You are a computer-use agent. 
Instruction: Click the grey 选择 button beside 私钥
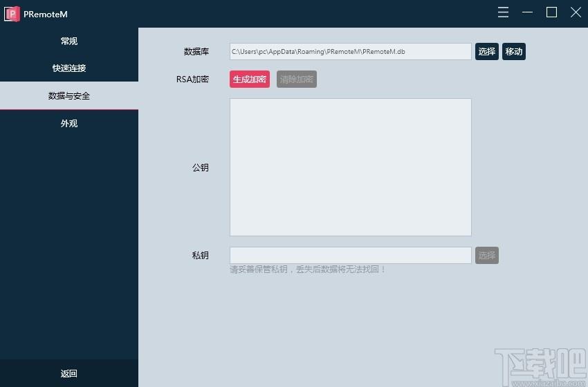(487, 255)
